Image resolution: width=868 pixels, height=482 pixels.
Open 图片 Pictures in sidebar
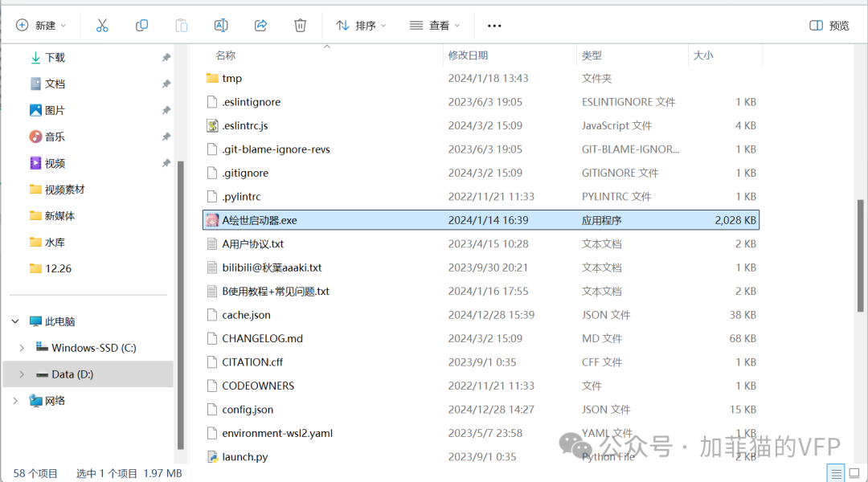(x=55, y=110)
